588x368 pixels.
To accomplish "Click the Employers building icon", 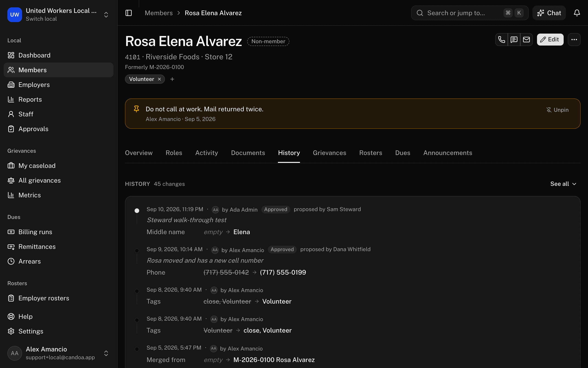I will [x=11, y=85].
